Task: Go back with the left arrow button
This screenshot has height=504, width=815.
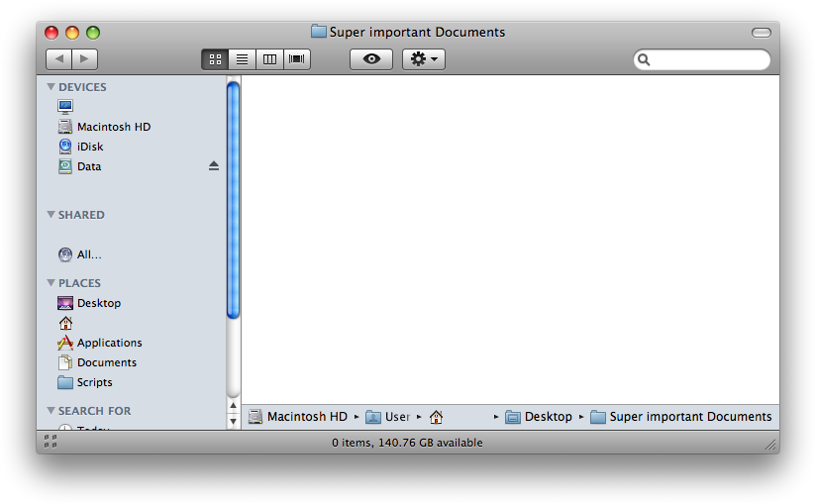Action: 58,59
